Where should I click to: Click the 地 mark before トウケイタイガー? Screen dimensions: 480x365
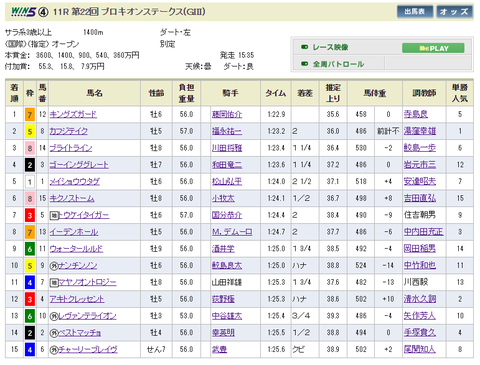click(54, 216)
